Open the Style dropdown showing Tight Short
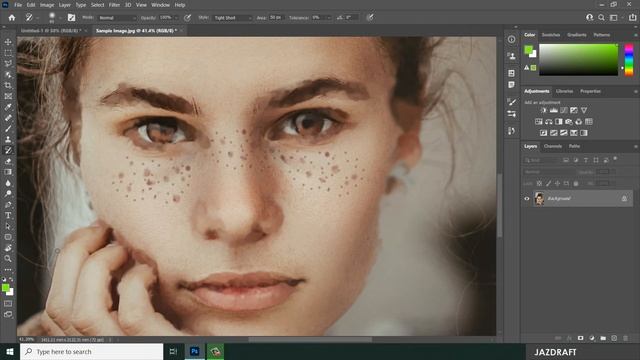 point(232,18)
